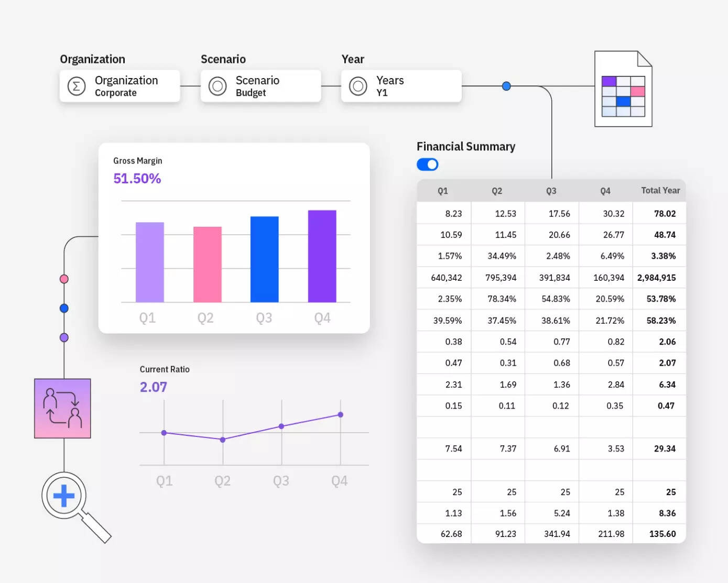Select the people exchange workflow icon
728x583 pixels.
tap(62, 408)
